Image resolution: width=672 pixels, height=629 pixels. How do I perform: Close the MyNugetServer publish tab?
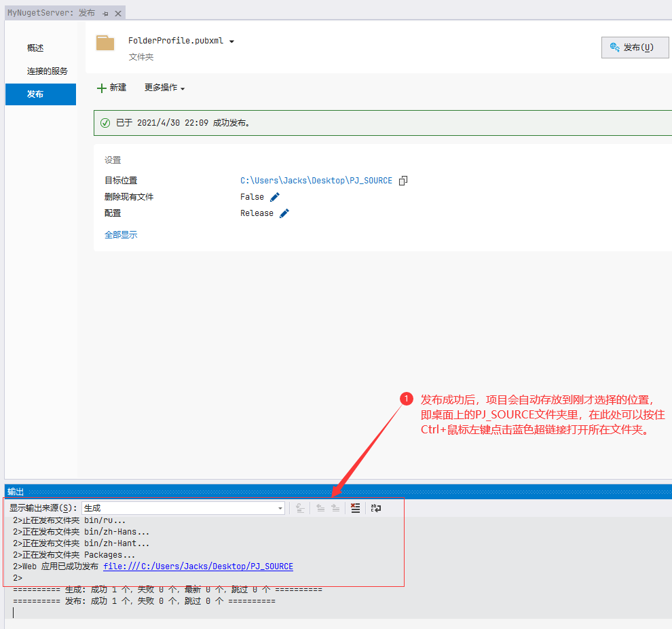[118, 14]
